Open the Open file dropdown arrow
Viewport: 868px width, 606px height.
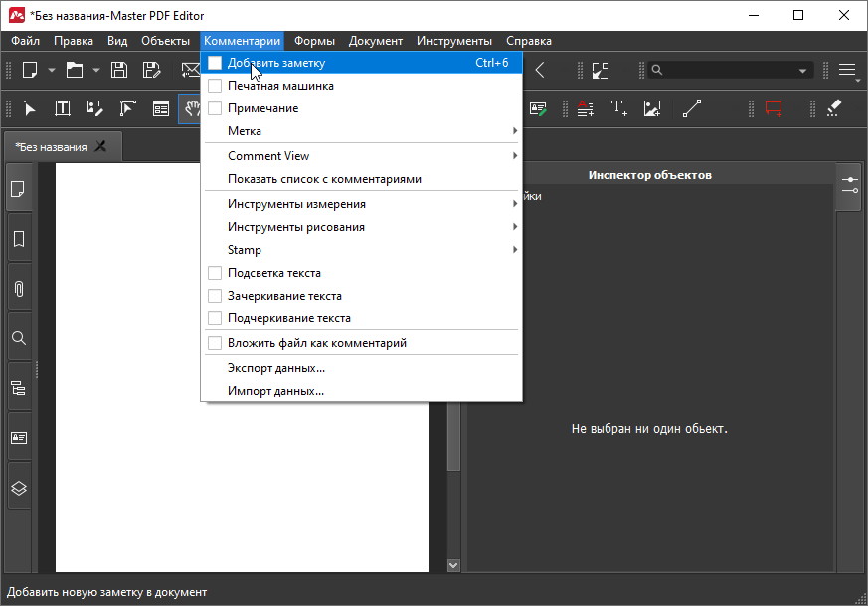pyautogui.click(x=96, y=71)
